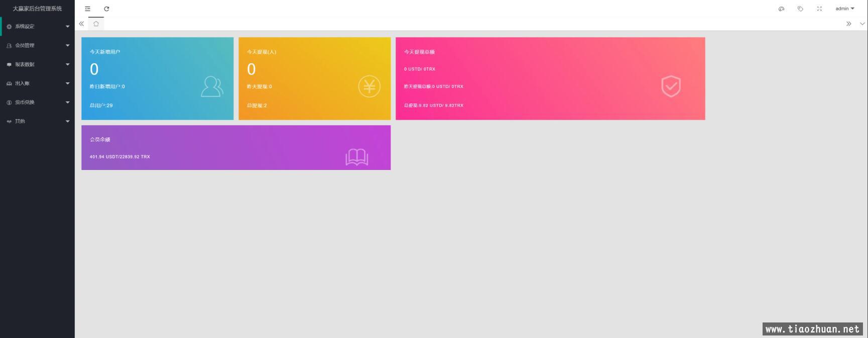
Task: Click the 今天新增用户 card heading
Action: (x=105, y=52)
